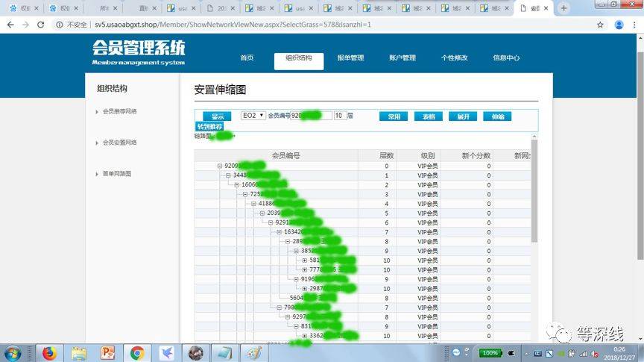Reload the page with the refresh icon
The height and width of the screenshot is (362, 644).
42,25
